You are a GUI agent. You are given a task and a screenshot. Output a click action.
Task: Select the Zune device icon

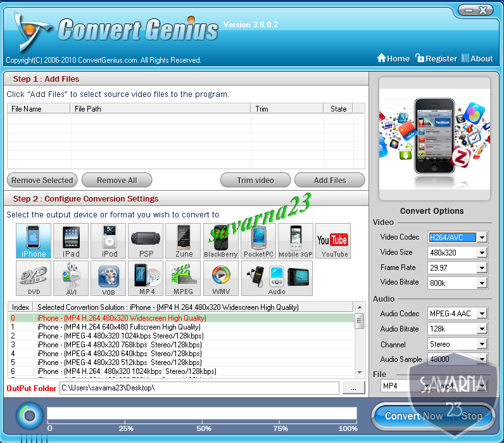(183, 241)
